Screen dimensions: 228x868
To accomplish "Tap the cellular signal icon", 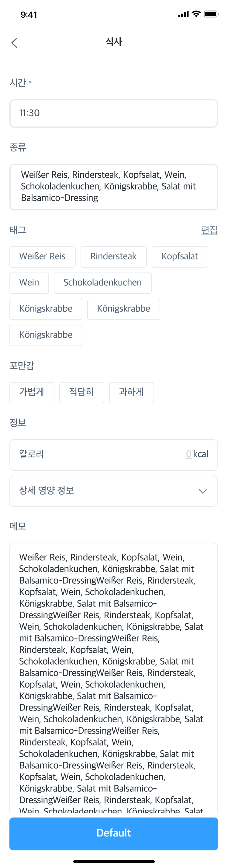I will click(x=183, y=14).
